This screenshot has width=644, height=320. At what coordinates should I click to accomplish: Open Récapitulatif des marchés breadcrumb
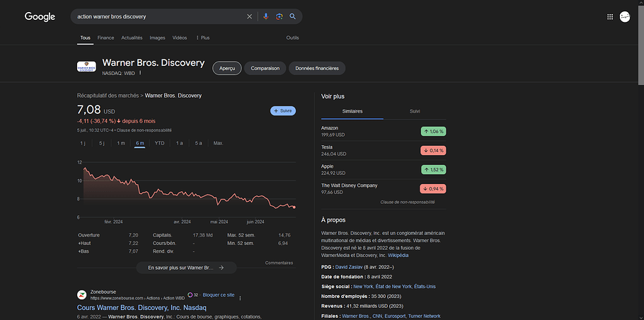point(108,96)
